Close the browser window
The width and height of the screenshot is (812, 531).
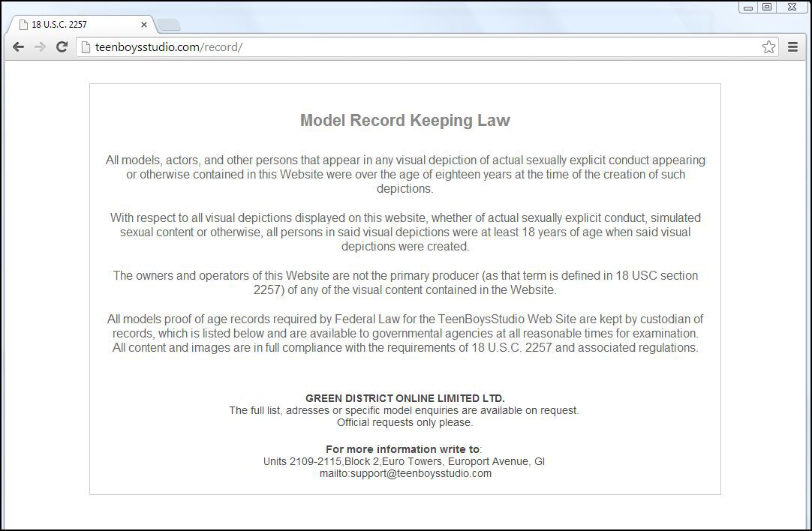[792, 7]
